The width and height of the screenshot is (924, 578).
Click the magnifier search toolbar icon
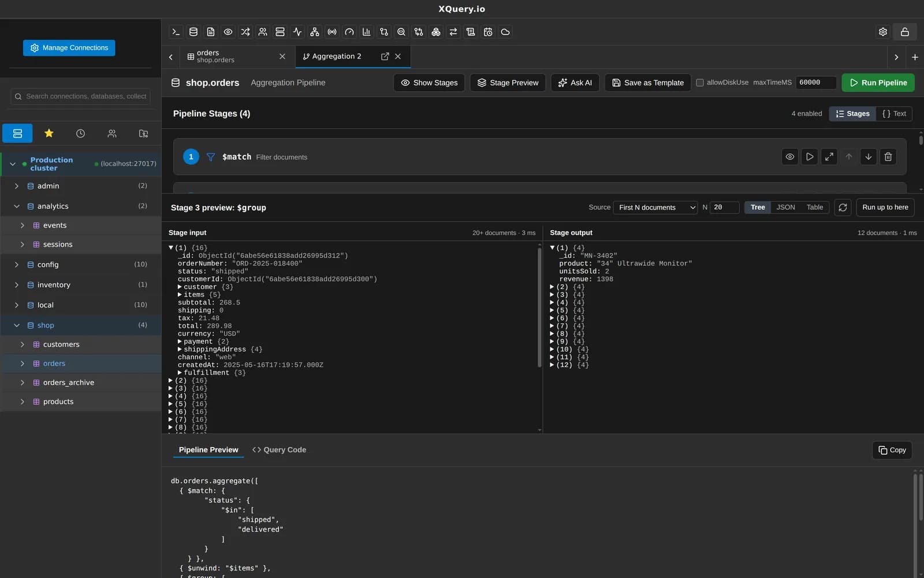pyautogui.click(x=401, y=32)
